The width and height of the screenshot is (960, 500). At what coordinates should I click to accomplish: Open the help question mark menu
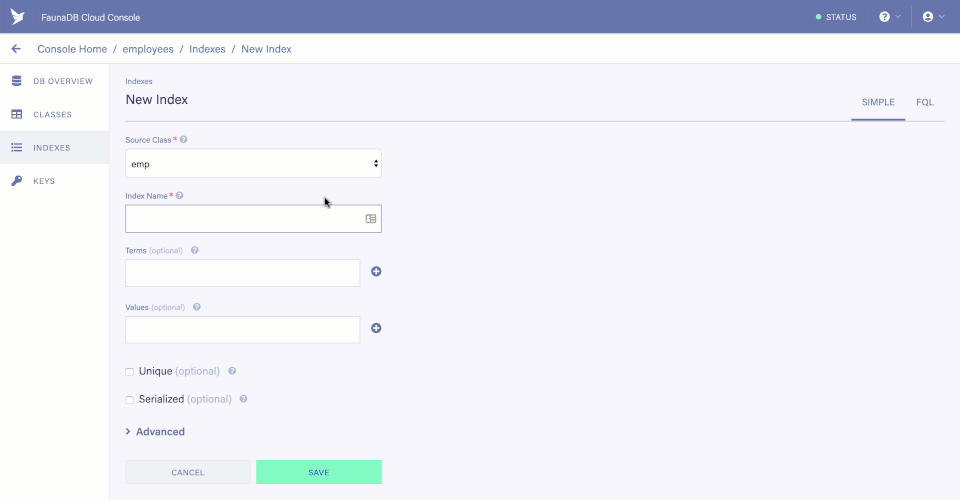coord(890,17)
